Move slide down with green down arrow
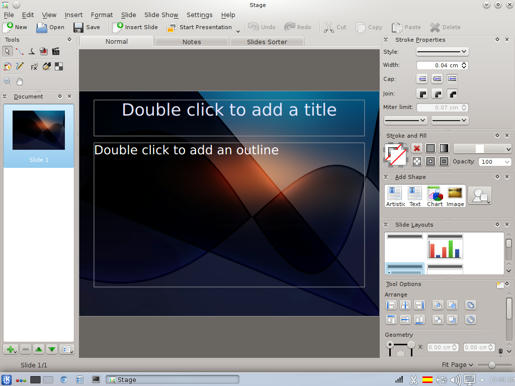This screenshot has width=515, height=386. 52,349
